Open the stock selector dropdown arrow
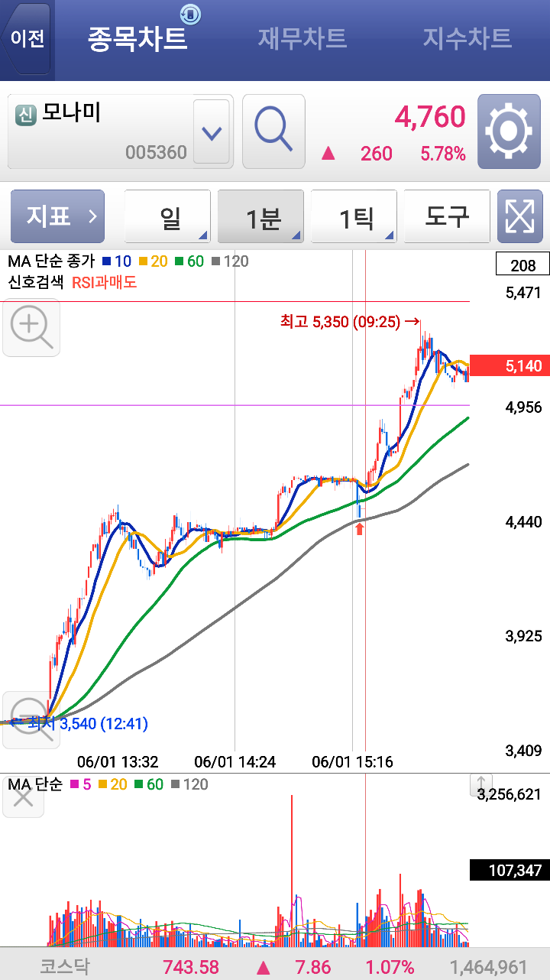This screenshot has height=980, width=550. point(212,131)
